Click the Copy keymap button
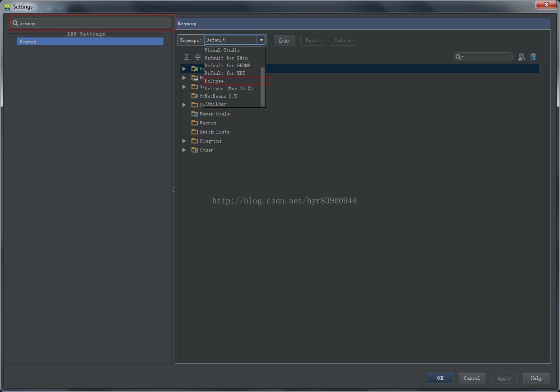Screen dimensions: 560x392 [x=284, y=40]
